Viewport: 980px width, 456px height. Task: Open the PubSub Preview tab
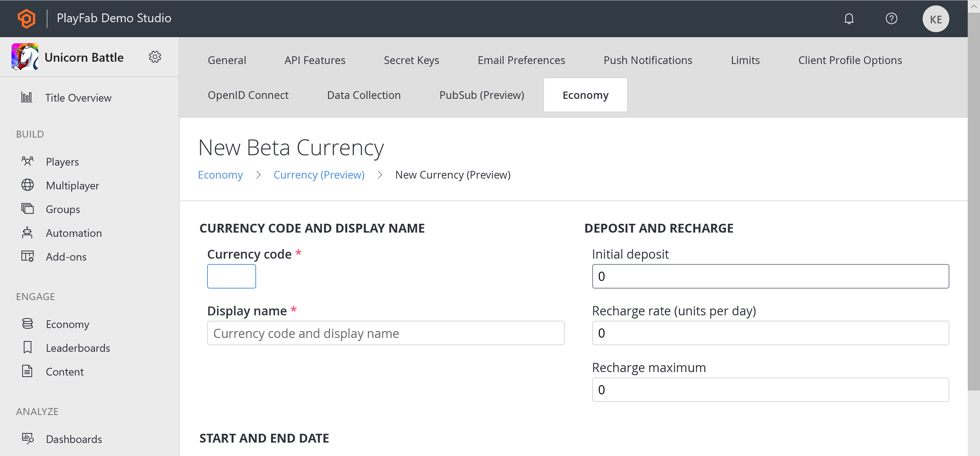click(x=481, y=95)
